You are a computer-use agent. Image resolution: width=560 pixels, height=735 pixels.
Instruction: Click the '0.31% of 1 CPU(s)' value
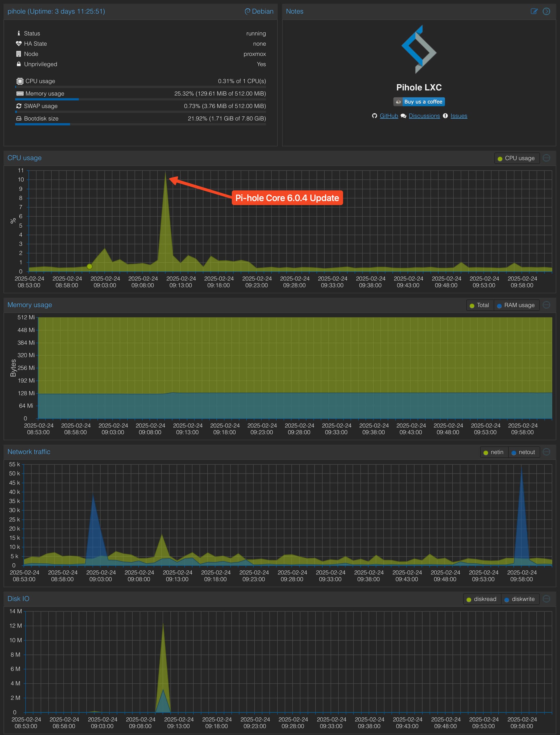pyautogui.click(x=242, y=81)
